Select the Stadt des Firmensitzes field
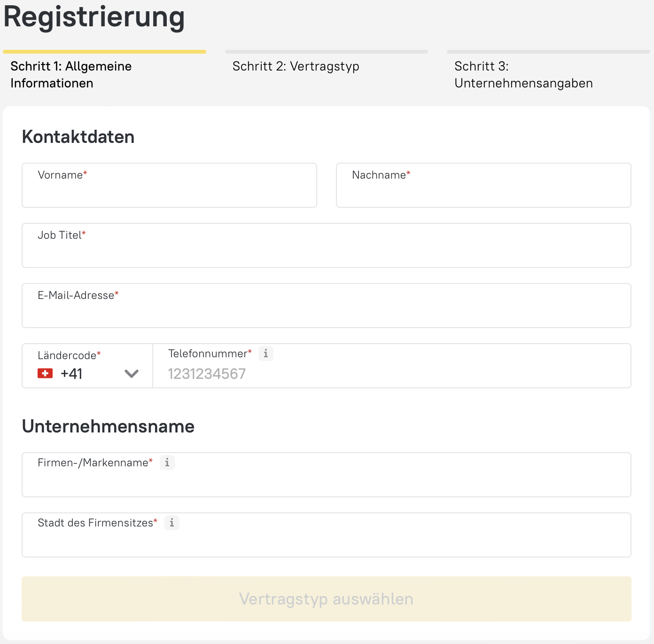 pyautogui.click(x=326, y=540)
